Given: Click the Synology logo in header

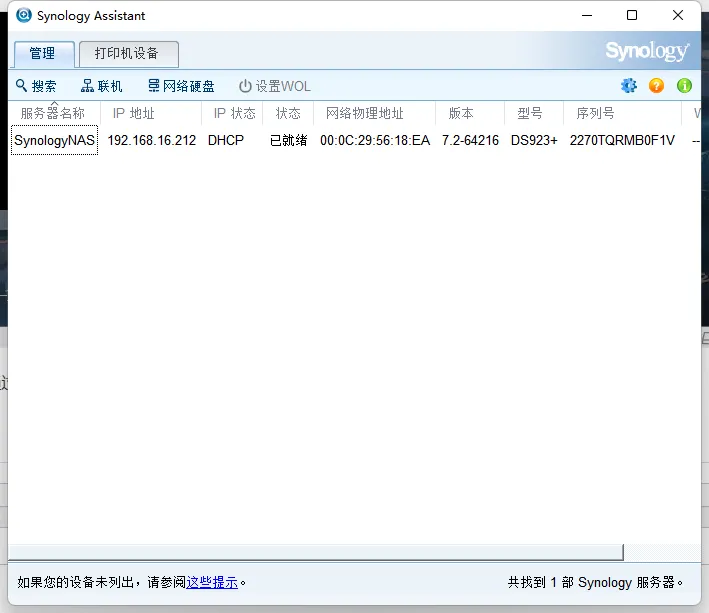Looking at the screenshot, I should (x=648, y=51).
